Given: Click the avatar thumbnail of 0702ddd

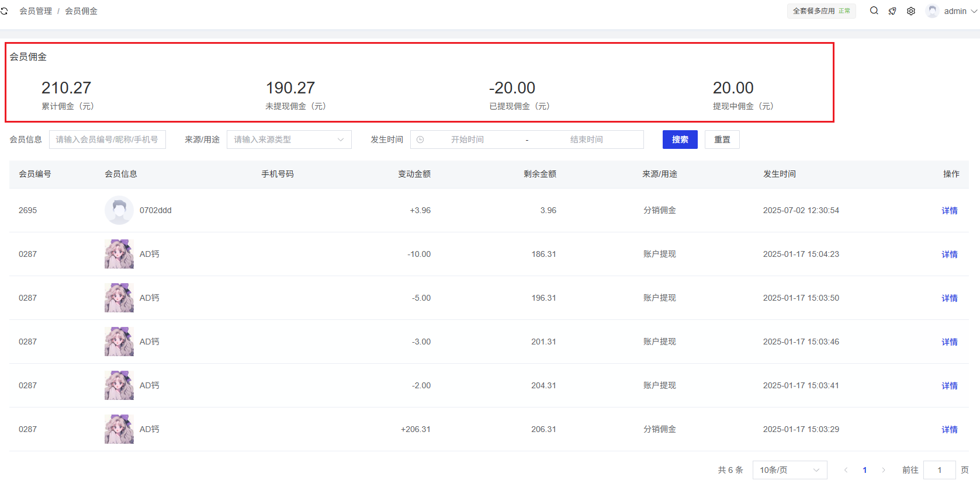Looking at the screenshot, I should (119, 210).
